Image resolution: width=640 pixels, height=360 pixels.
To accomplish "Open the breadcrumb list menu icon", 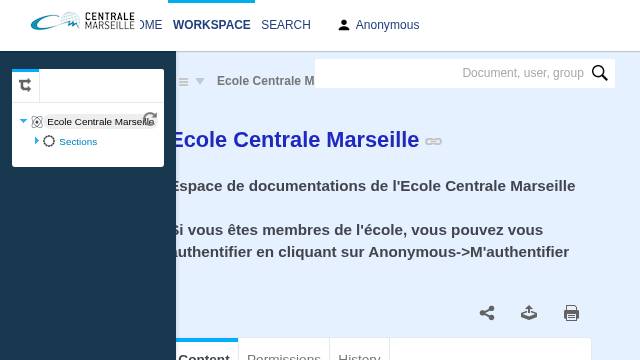I will 183,82.
